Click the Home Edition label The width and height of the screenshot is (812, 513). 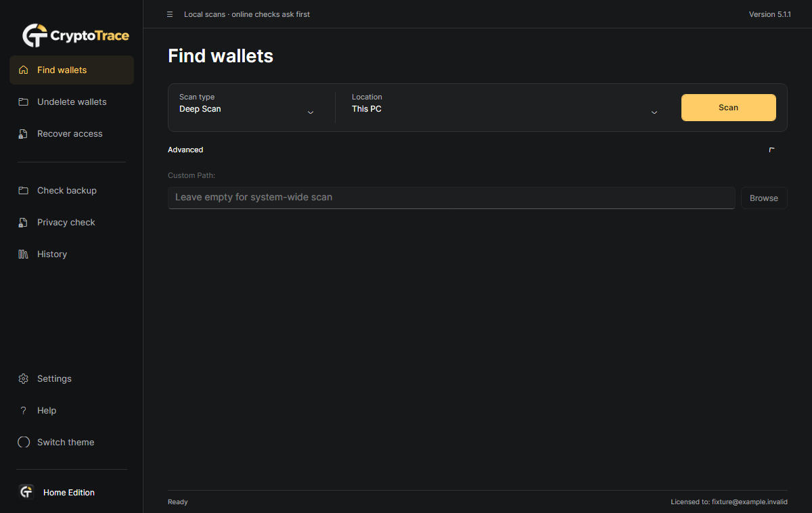pos(69,493)
